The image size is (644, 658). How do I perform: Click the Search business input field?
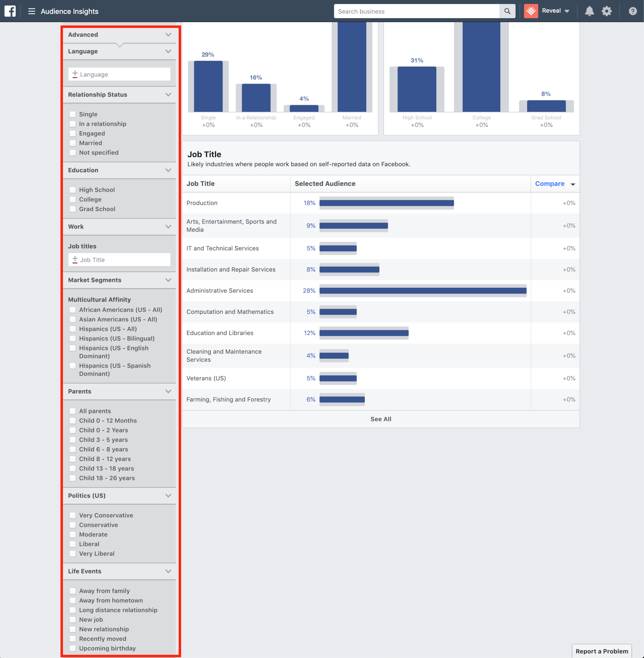(416, 11)
